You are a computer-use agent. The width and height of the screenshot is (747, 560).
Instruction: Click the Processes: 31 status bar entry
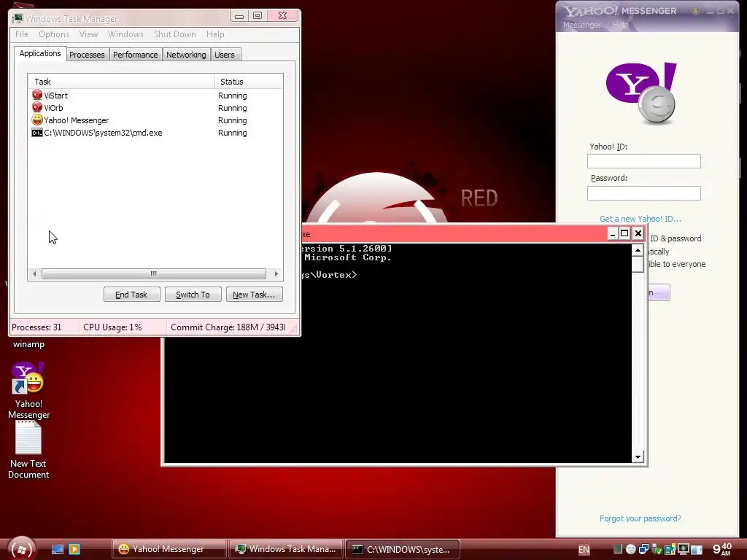(36, 327)
